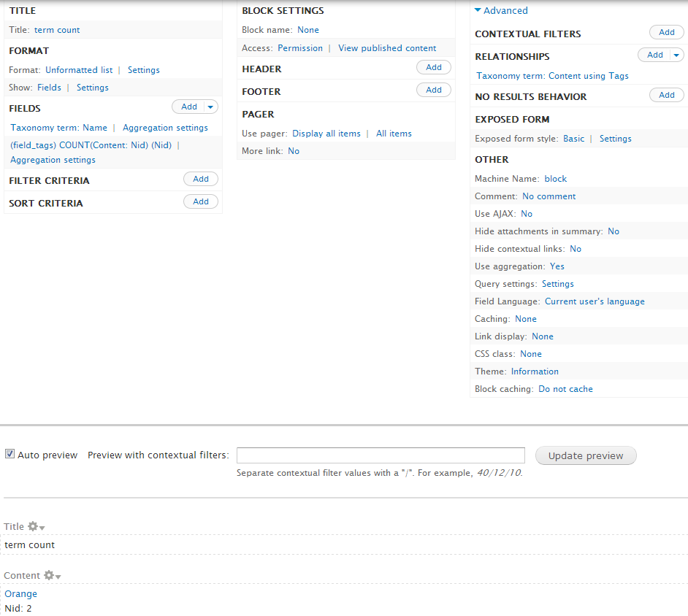Open the Fields Add dropdown arrow
688x616 pixels.
tap(211, 107)
